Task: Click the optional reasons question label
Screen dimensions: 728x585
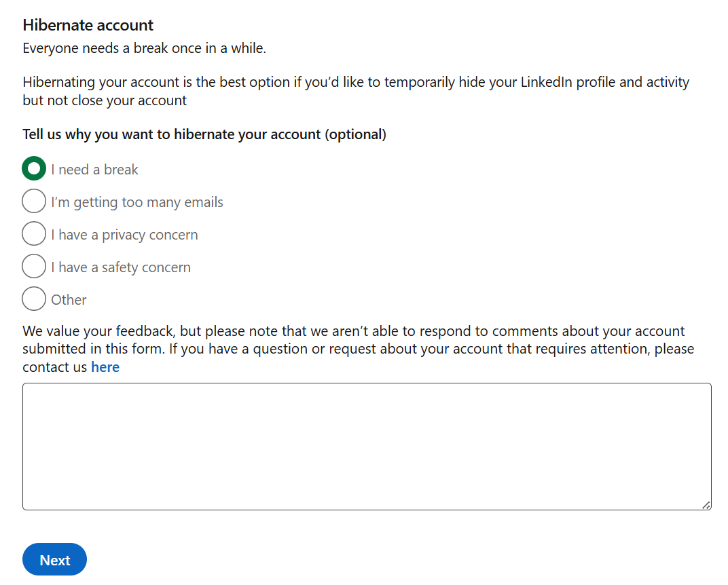Action: pos(204,134)
